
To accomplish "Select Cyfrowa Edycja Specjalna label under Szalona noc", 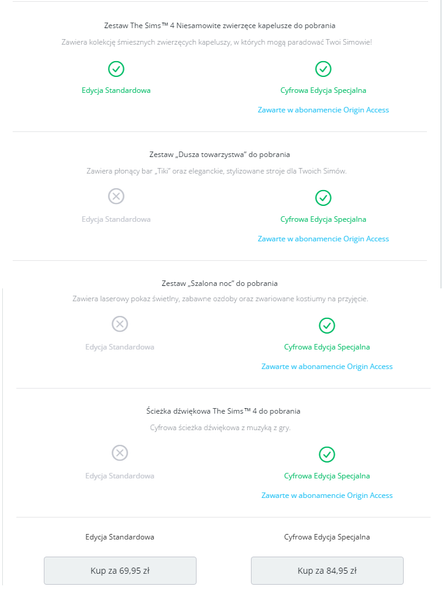I will [x=327, y=347].
